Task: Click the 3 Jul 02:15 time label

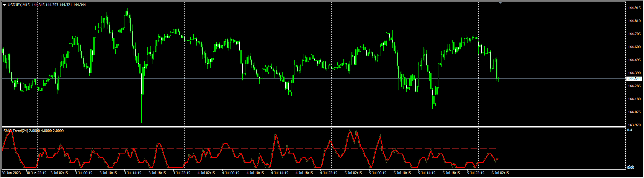Action: click(60, 173)
